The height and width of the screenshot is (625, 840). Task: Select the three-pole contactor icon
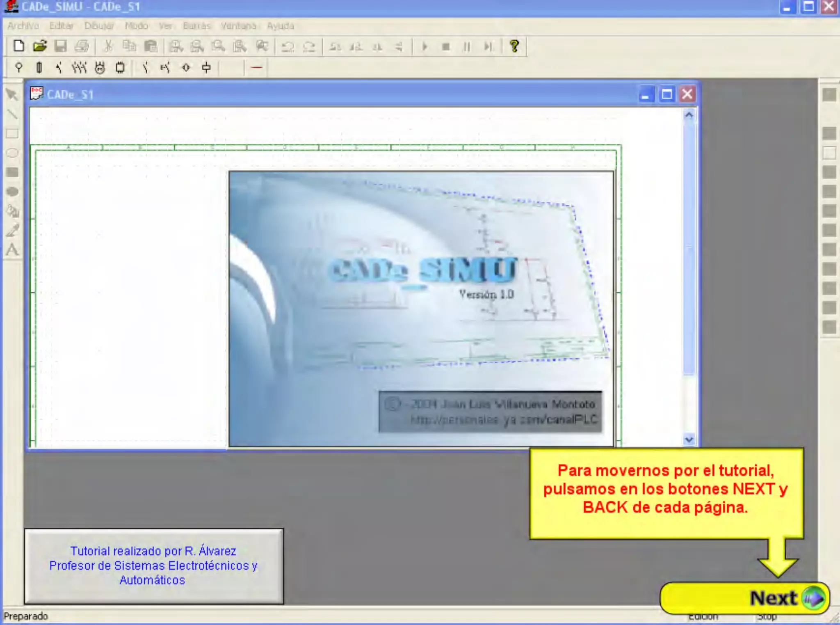[79, 67]
